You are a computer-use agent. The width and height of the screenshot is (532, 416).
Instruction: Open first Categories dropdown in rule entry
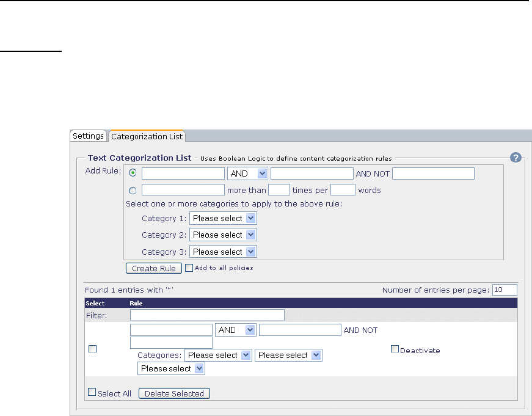click(x=218, y=356)
